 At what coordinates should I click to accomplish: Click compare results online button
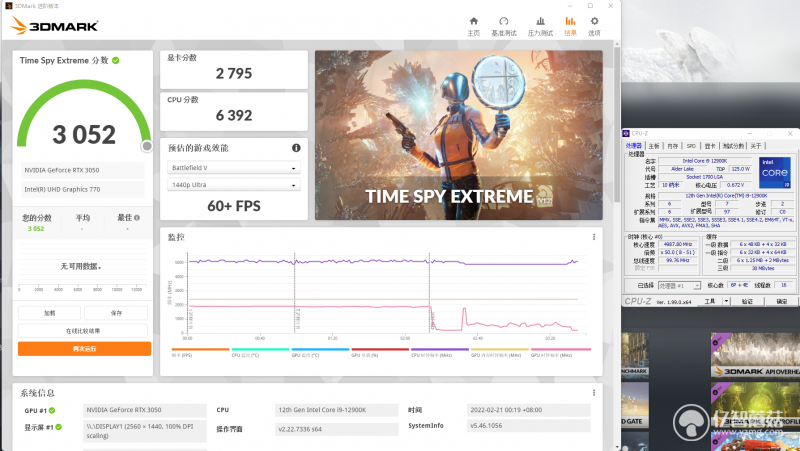tap(83, 331)
